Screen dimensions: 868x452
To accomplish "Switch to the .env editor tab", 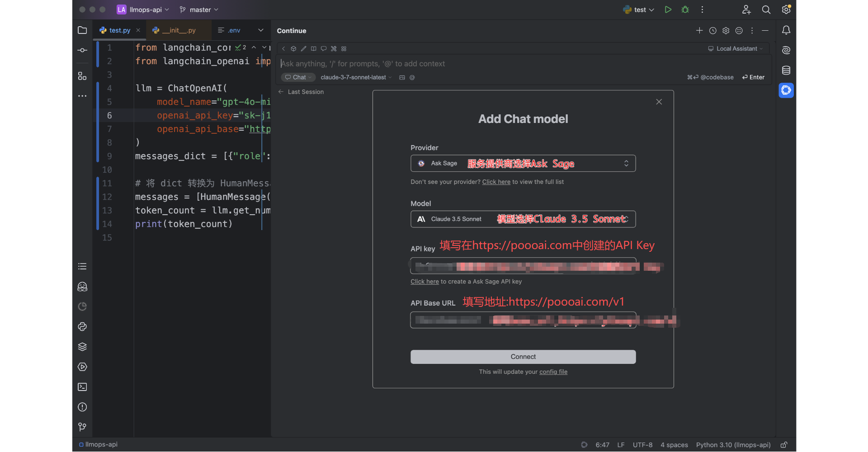I will [234, 30].
